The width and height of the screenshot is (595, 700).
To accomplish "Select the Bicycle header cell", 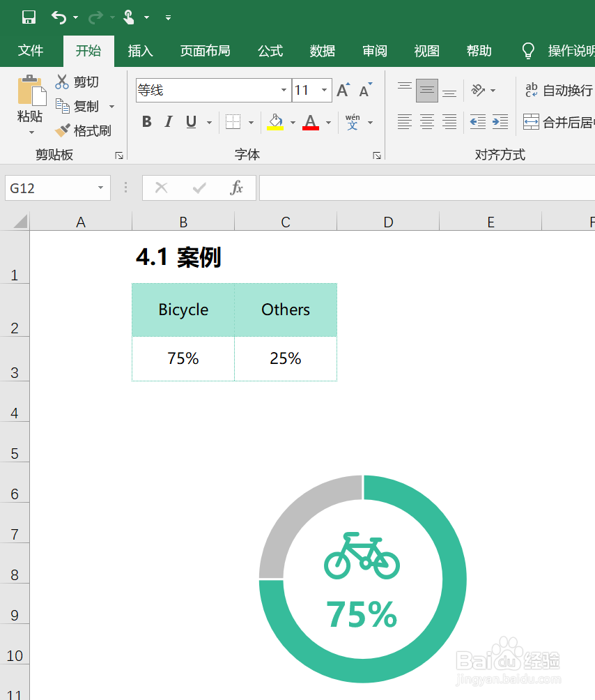I will point(183,310).
